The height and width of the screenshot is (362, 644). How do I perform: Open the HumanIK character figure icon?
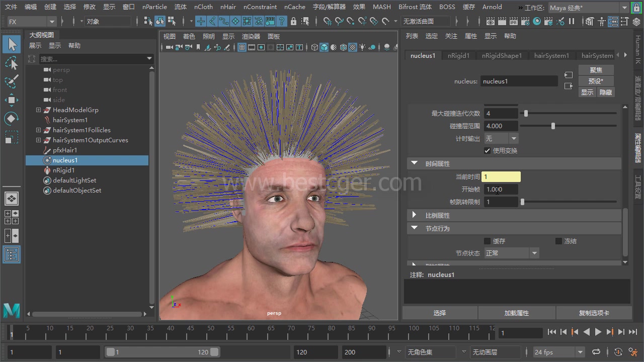tap(601, 21)
